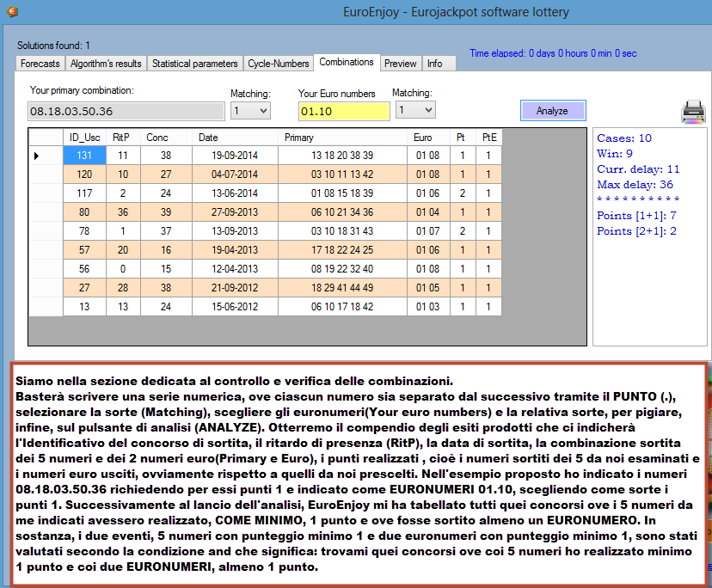The image size is (712, 588).
Task: Select primary cell 06 10 21 34 36
Action: point(342,212)
